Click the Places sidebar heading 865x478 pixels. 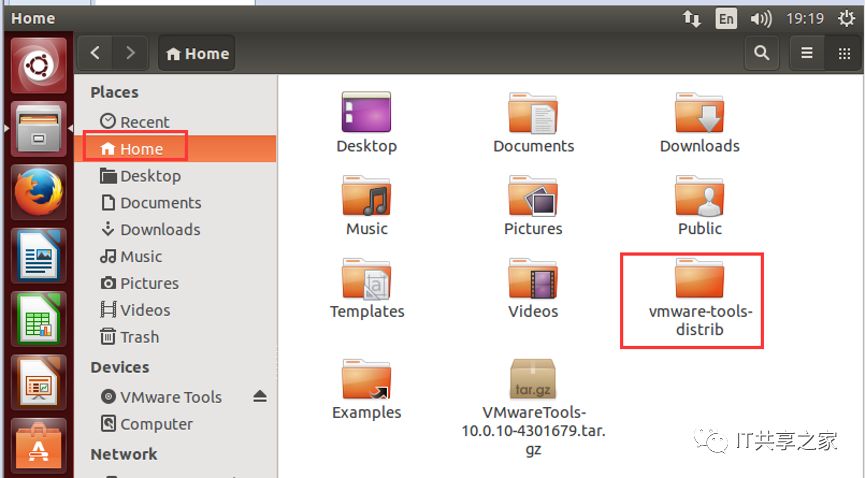[x=114, y=92]
